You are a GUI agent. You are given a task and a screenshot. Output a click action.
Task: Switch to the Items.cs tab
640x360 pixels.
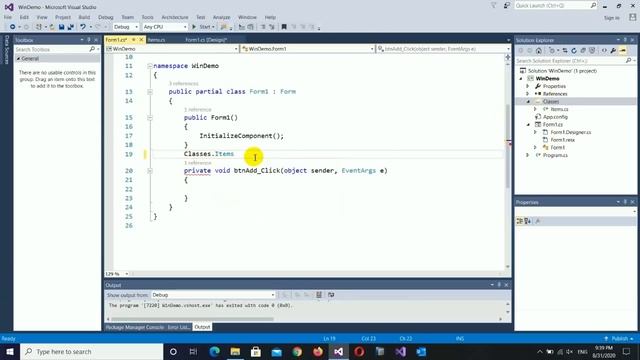click(x=157, y=40)
